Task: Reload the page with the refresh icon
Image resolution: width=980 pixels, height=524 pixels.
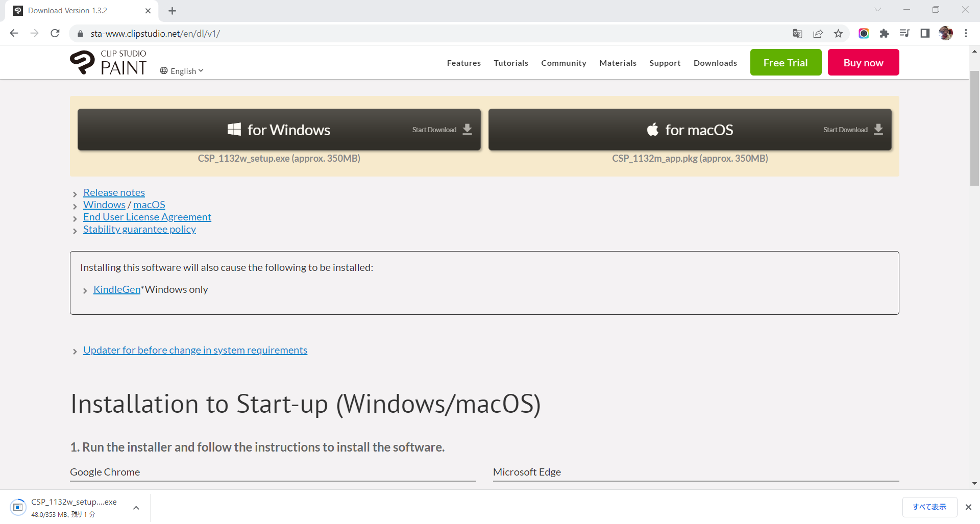Action: (x=55, y=34)
